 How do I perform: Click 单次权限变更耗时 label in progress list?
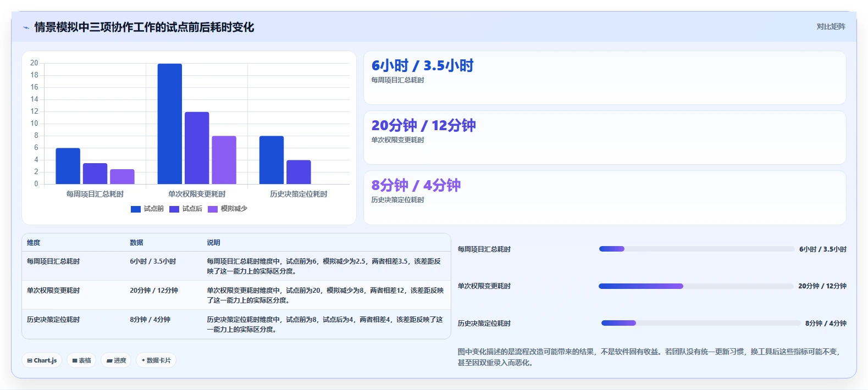484,286
